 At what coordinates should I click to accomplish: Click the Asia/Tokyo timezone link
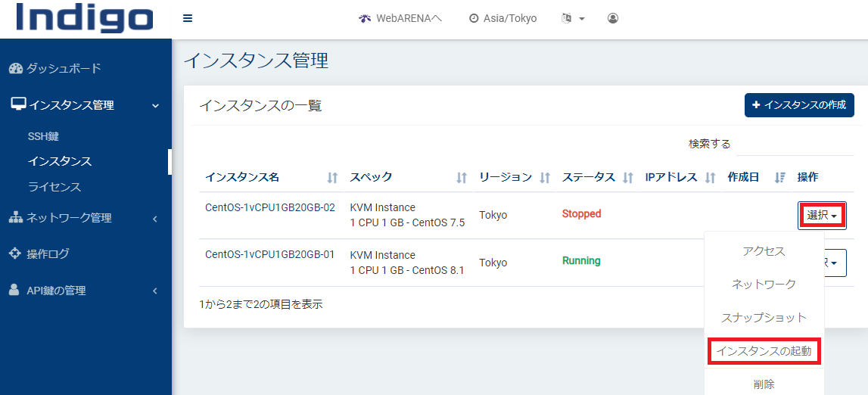pos(503,18)
